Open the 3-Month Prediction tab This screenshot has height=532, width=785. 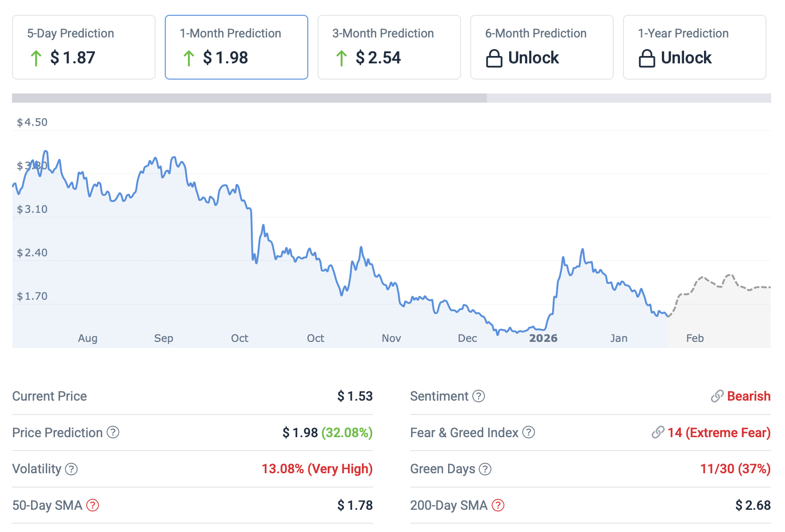coord(389,47)
